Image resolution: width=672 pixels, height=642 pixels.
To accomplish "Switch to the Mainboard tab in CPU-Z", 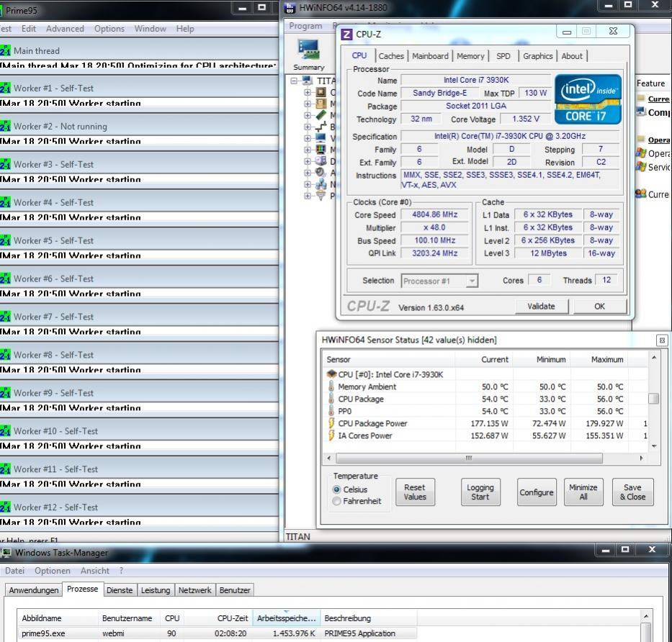I will pos(430,56).
